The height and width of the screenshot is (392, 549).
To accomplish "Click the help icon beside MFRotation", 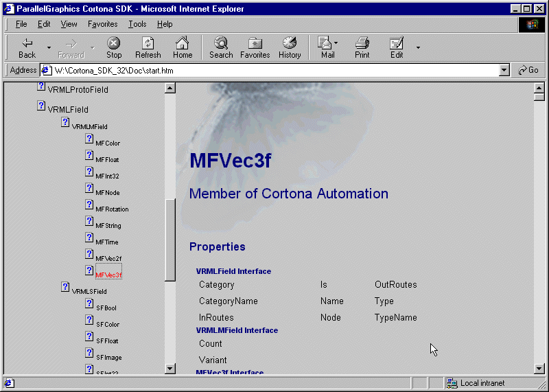I will 89,204.
